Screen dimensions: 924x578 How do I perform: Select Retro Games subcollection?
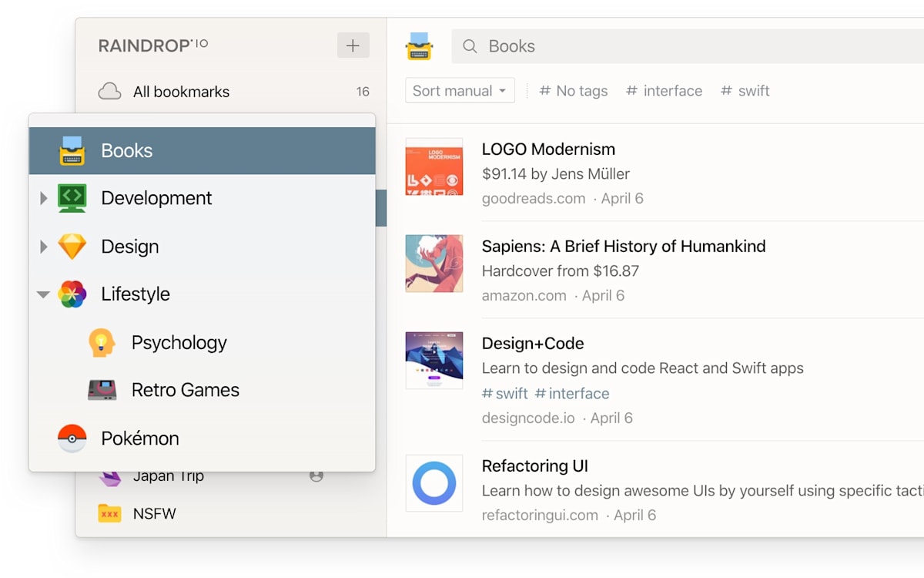tap(202, 390)
